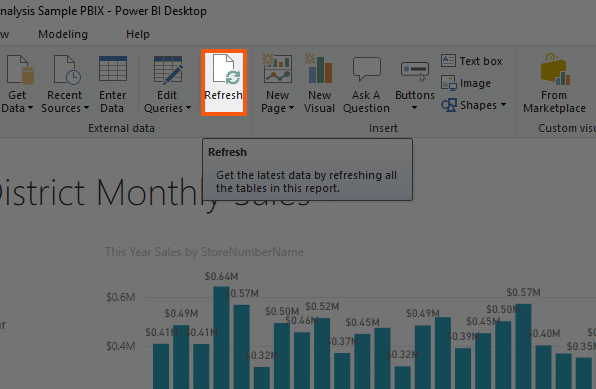Select the Enter Data table icon
This screenshot has width=596, height=389.
(113, 69)
